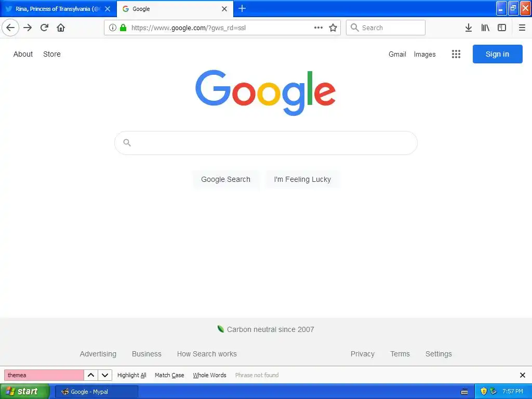Toggle Highlight All in the find bar

[131, 375]
